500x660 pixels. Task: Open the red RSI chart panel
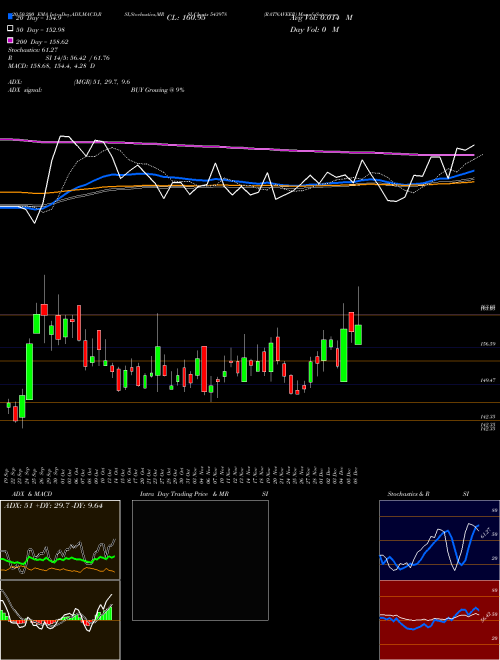coord(439,620)
